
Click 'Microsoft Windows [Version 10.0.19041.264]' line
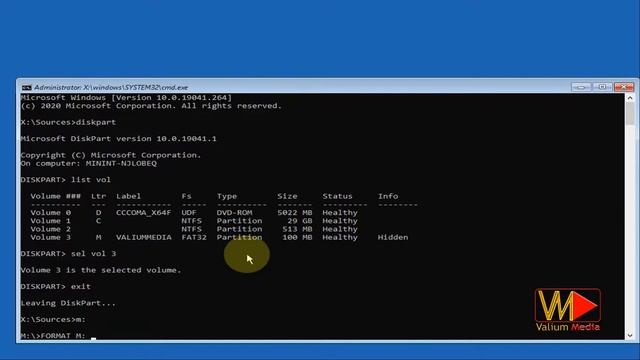(x=126, y=98)
